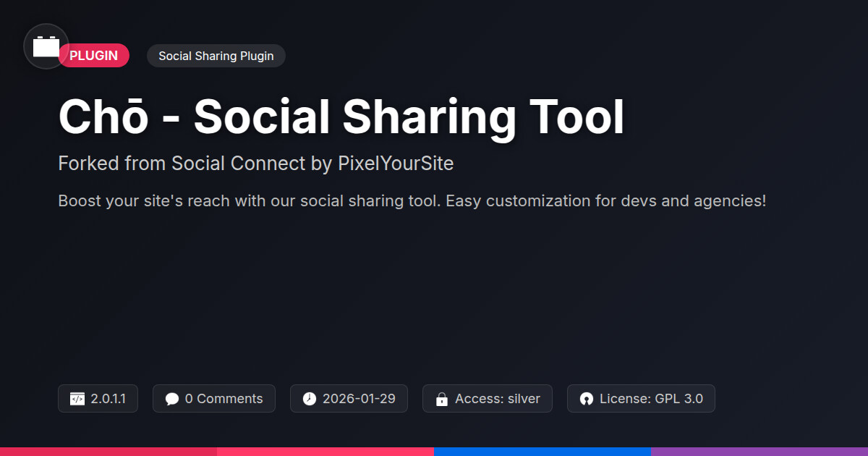This screenshot has height=456, width=868.
Task: Click the Boost your site's reach description
Action: pyautogui.click(x=412, y=200)
